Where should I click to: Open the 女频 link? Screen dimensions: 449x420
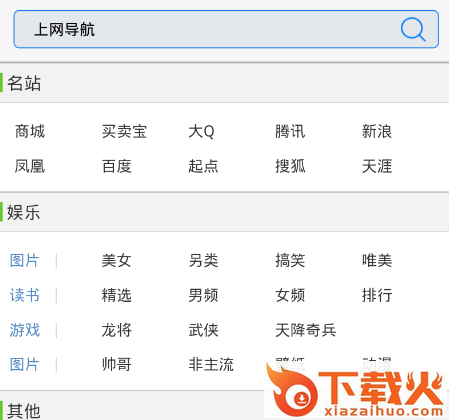point(290,295)
